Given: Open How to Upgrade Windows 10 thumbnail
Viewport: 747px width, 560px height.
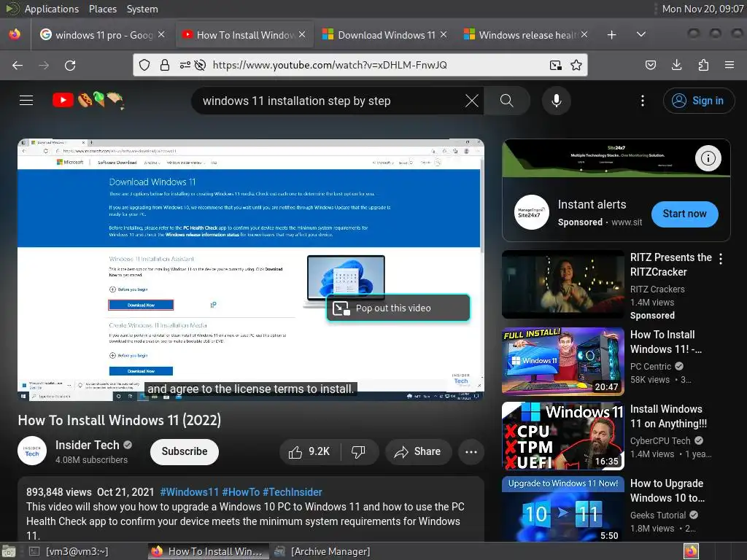Looking at the screenshot, I should (562, 509).
